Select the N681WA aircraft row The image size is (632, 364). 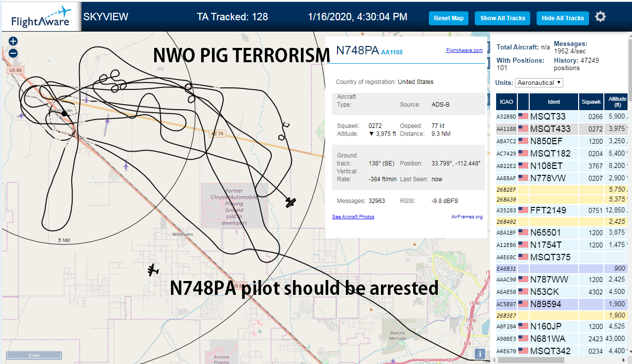(x=561, y=339)
